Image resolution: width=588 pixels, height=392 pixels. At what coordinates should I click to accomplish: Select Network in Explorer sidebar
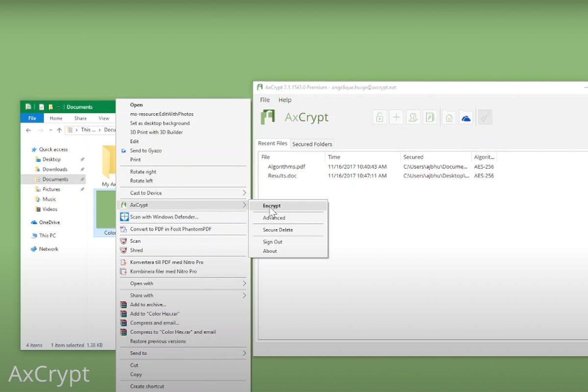coord(49,249)
